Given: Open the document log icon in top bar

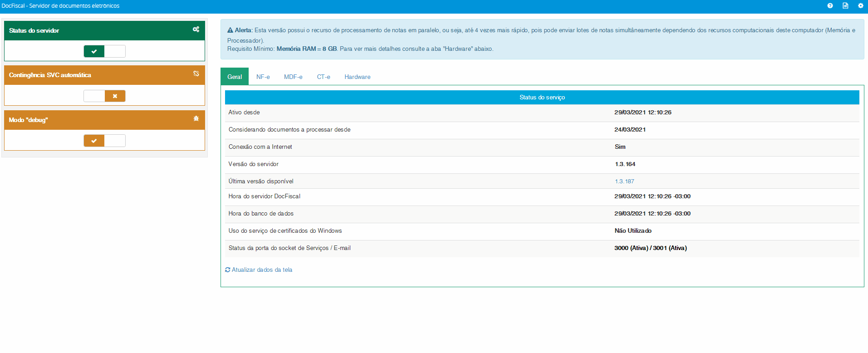Looking at the screenshot, I should pyautogui.click(x=845, y=6).
